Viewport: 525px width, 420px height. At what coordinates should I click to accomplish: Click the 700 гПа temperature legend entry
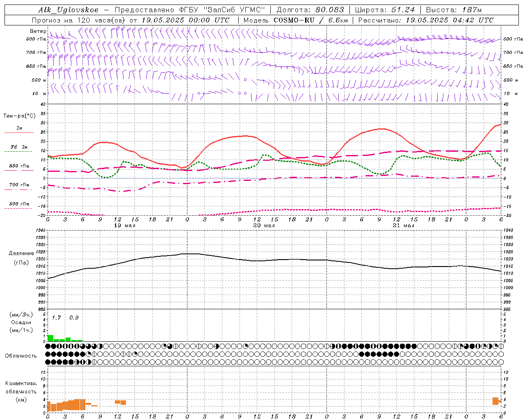pos(19,185)
